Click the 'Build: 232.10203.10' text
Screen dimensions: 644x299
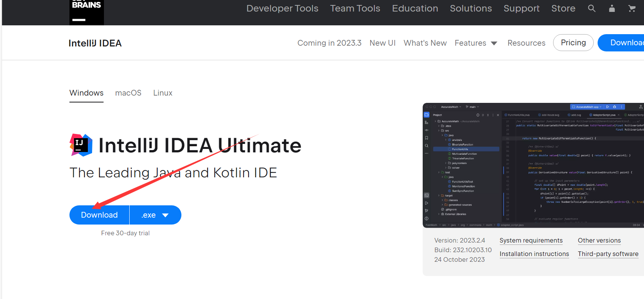point(463,250)
